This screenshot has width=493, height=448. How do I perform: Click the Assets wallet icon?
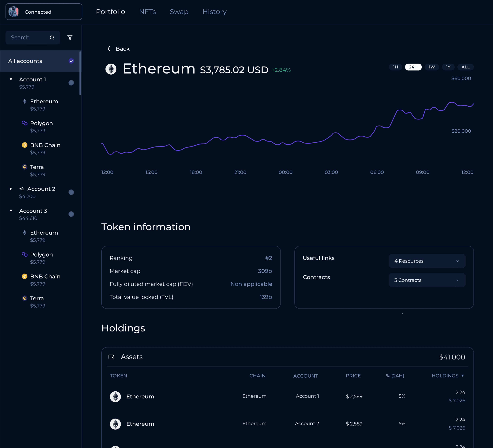(111, 357)
